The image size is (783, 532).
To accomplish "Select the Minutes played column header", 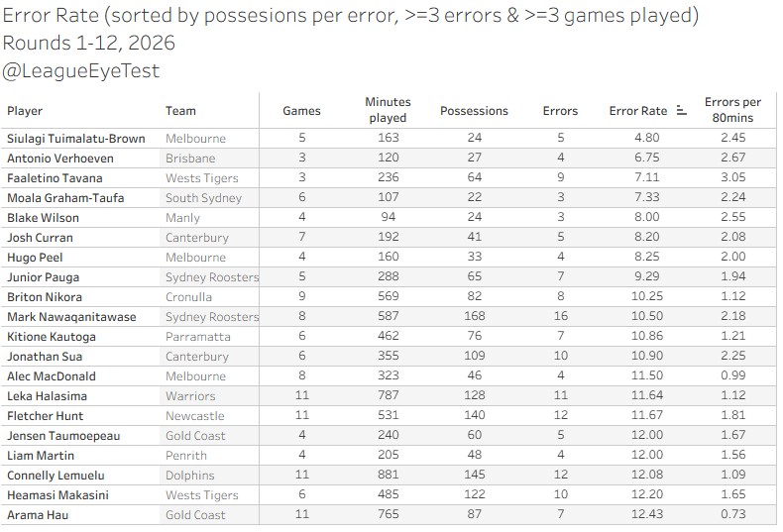I will click(x=388, y=110).
